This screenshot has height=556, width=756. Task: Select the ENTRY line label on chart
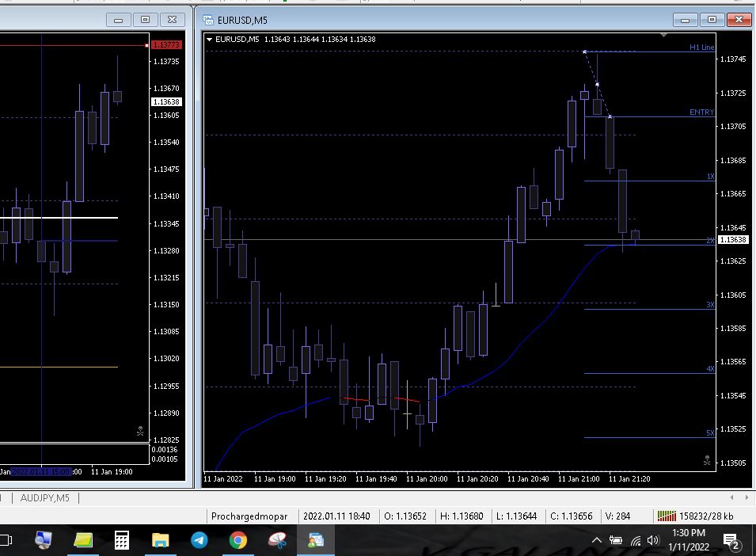[701, 112]
